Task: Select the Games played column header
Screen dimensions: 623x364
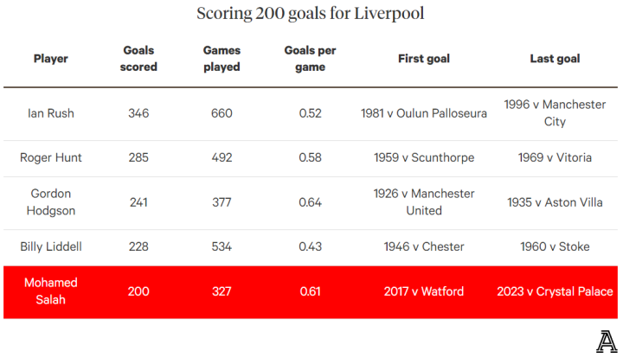Action: point(222,59)
